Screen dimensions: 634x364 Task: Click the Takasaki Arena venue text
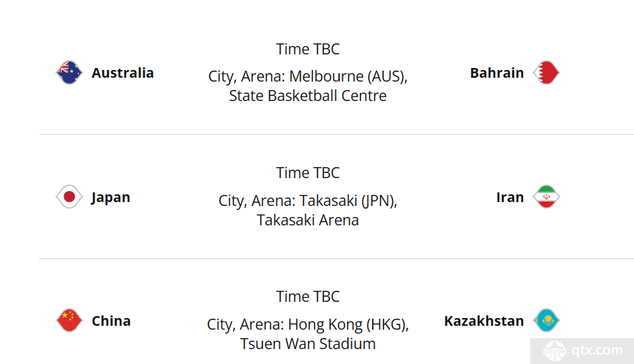(x=308, y=210)
